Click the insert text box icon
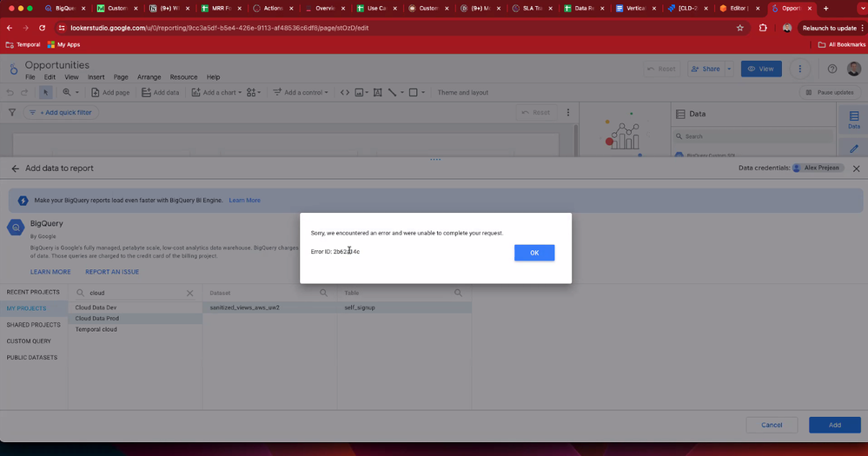This screenshot has height=456, width=868. pyautogui.click(x=378, y=92)
